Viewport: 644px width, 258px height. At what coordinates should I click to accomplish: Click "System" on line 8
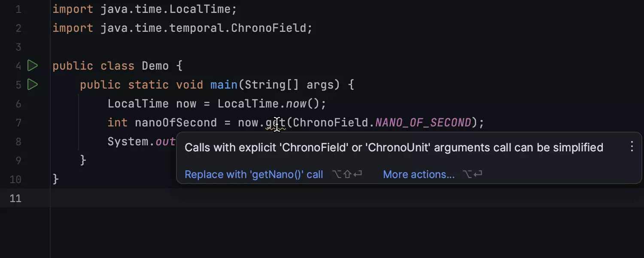(x=128, y=141)
